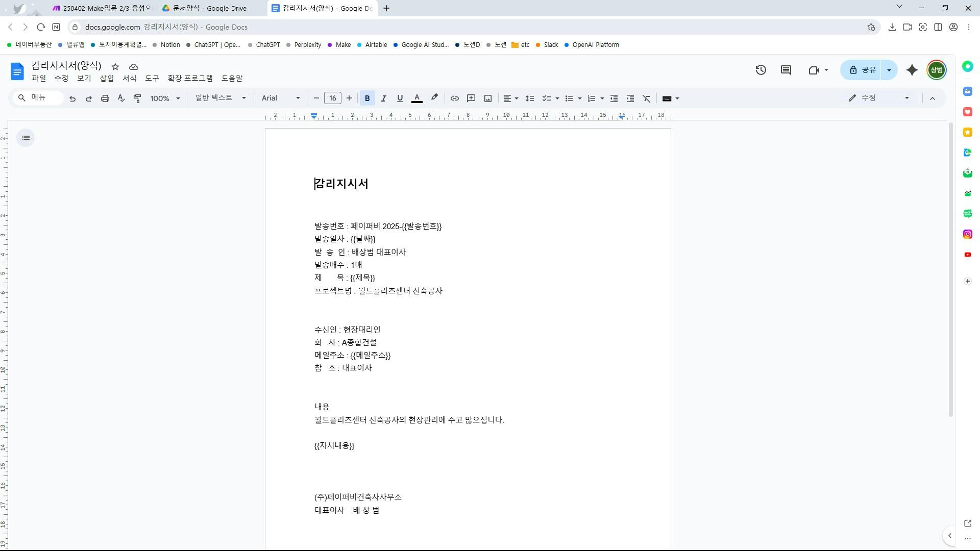Star the 감리지시서(양식) document
The width and height of the screenshot is (980, 551).
[115, 67]
